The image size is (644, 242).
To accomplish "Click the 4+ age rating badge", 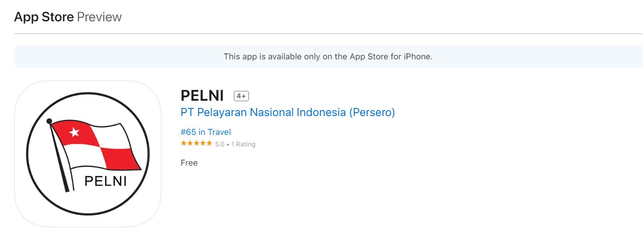I will coord(241,96).
